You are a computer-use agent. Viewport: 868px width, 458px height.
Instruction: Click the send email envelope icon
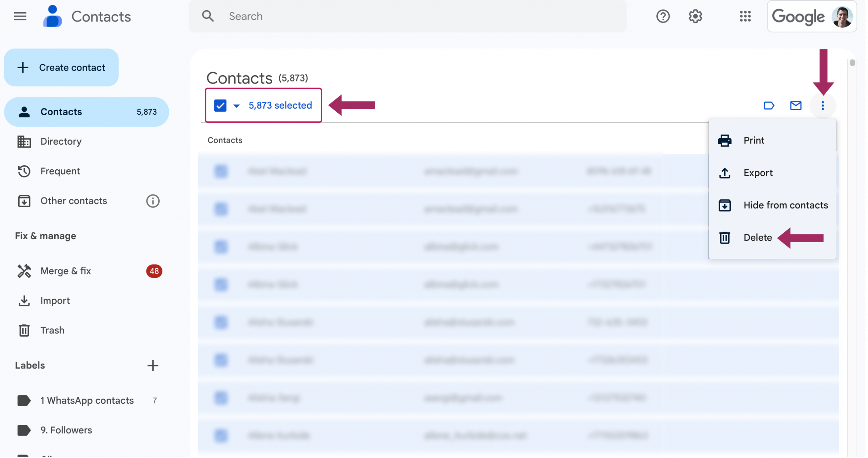pyautogui.click(x=795, y=106)
